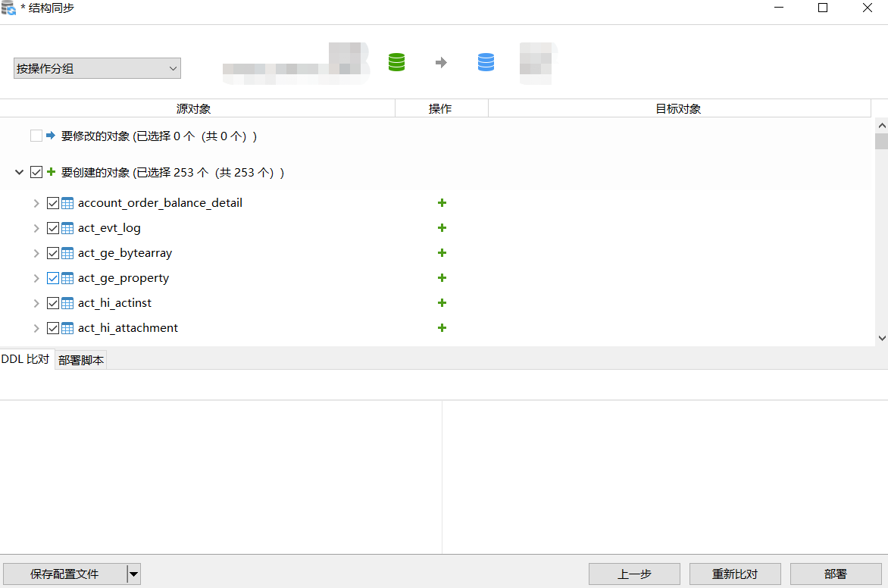Toggle the 要修改的对象 group checkbox
The height and width of the screenshot is (588, 888).
36,136
